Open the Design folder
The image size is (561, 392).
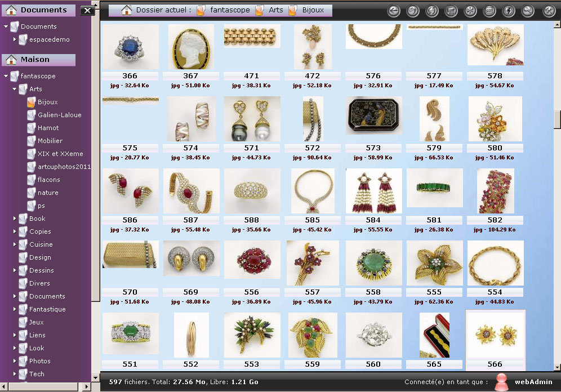pos(40,257)
